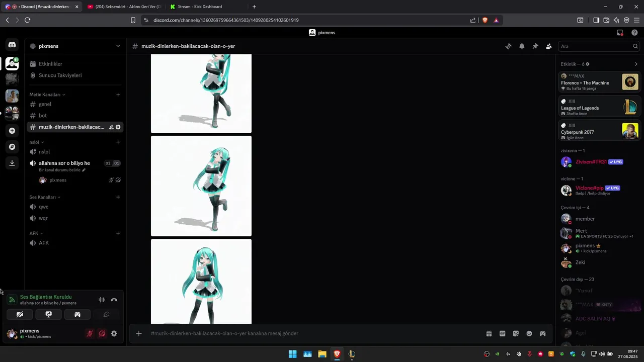Toggle the member list visibility
The image size is (644, 362).
pyautogui.click(x=549, y=46)
